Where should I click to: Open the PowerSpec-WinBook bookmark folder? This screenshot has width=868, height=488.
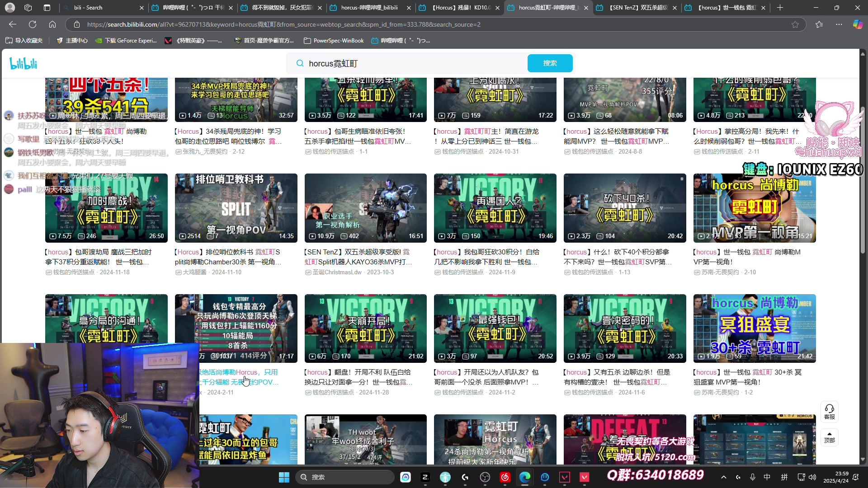click(x=334, y=41)
